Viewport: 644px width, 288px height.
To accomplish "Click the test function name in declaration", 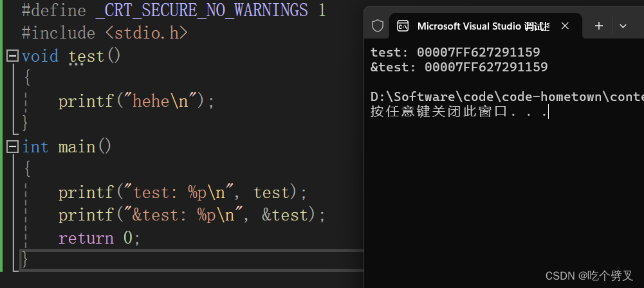I will tap(86, 56).
